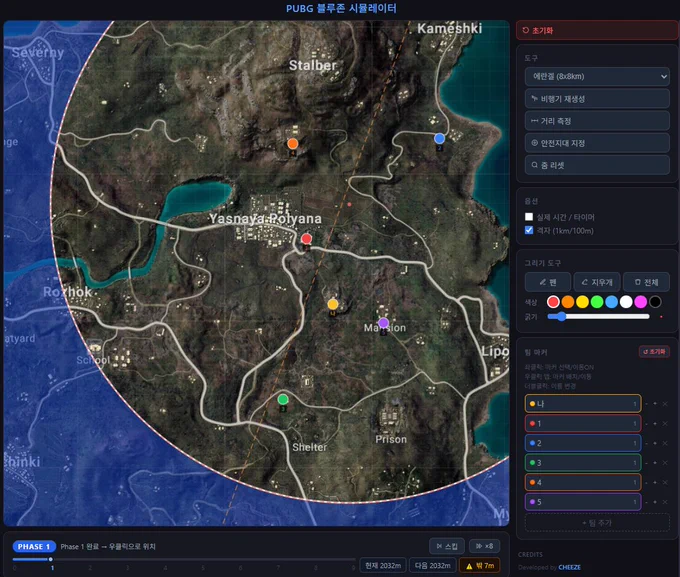Click the yellow 나 marker on map

333,304
